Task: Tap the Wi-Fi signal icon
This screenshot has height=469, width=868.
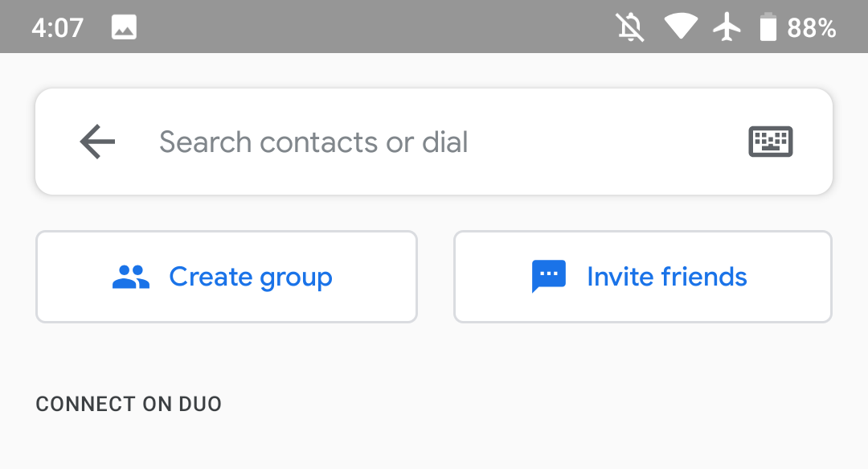Action: point(681,27)
